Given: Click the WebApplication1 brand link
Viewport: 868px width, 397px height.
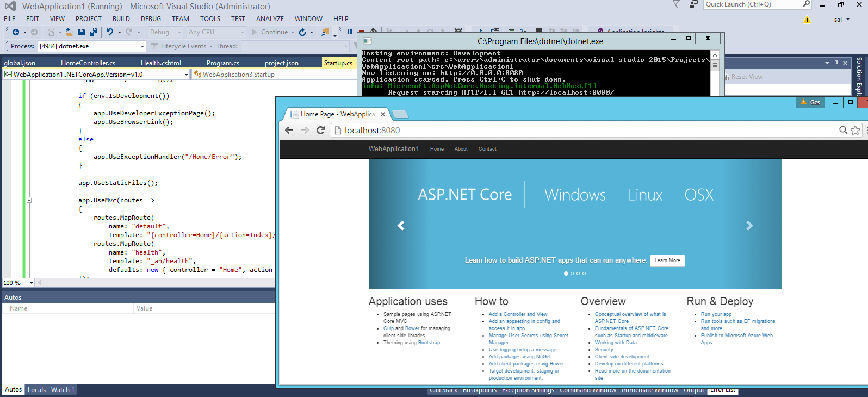Looking at the screenshot, I should pos(394,149).
